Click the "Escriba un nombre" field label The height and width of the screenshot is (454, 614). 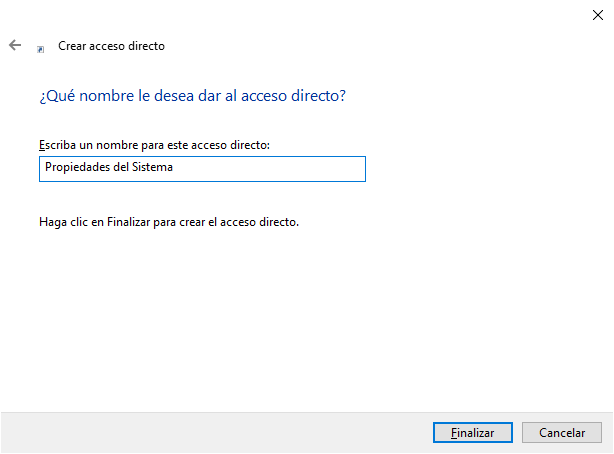pyautogui.click(x=154, y=146)
